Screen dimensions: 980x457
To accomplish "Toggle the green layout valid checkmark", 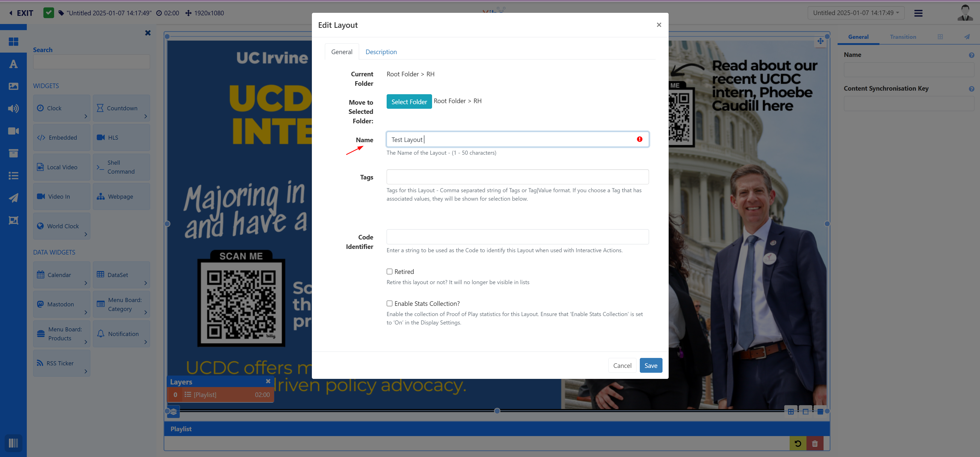I will click(49, 13).
